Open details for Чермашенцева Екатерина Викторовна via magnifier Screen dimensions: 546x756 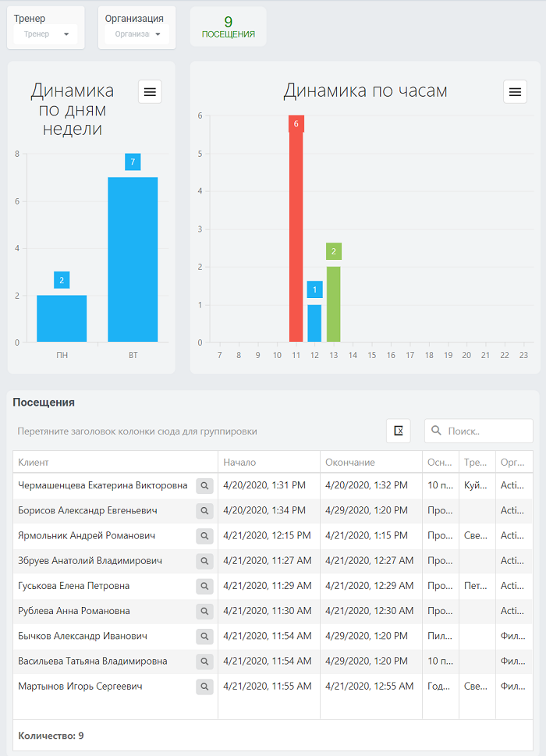point(204,485)
